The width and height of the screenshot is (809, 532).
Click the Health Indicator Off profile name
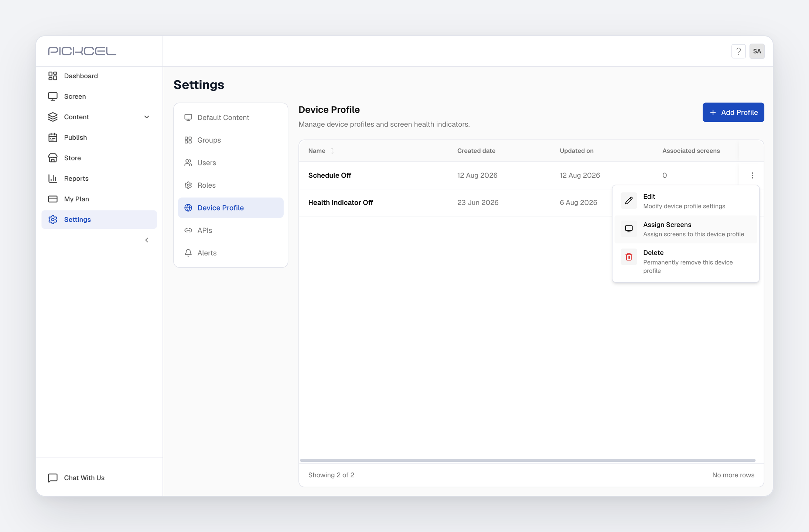[x=341, y=202]
